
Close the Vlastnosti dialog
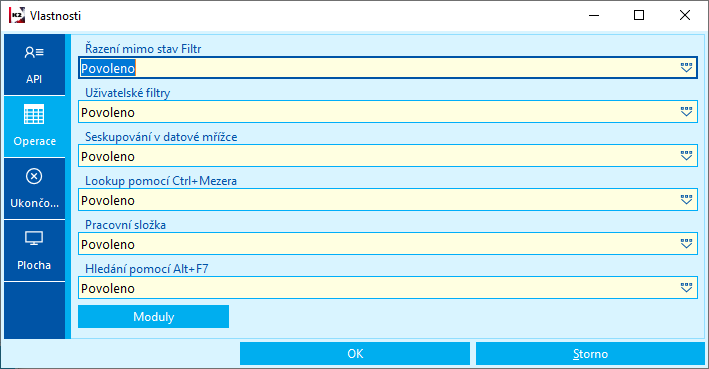pyautogui.click(x=685, y=15)
